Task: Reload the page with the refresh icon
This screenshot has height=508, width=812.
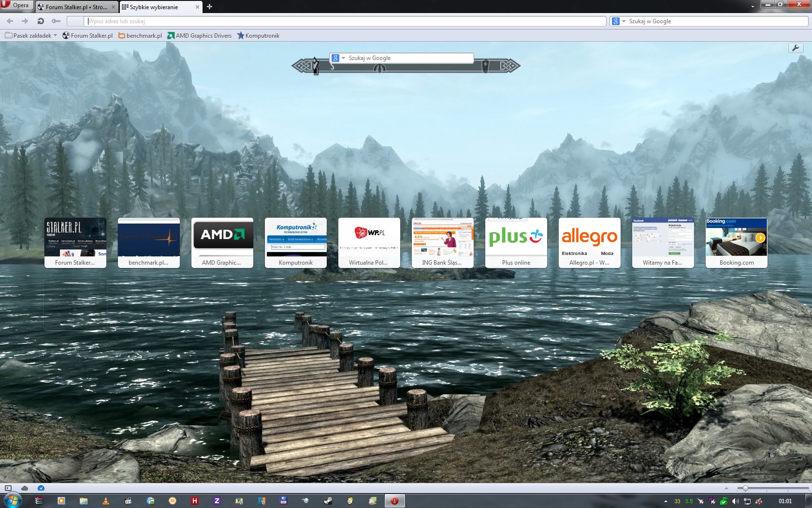Action: coord(41,21)
